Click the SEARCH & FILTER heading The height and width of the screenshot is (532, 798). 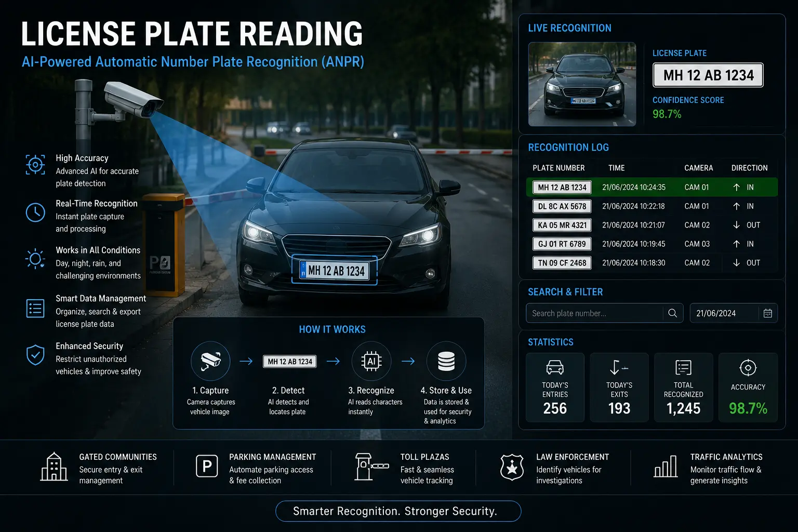point(565,292)
